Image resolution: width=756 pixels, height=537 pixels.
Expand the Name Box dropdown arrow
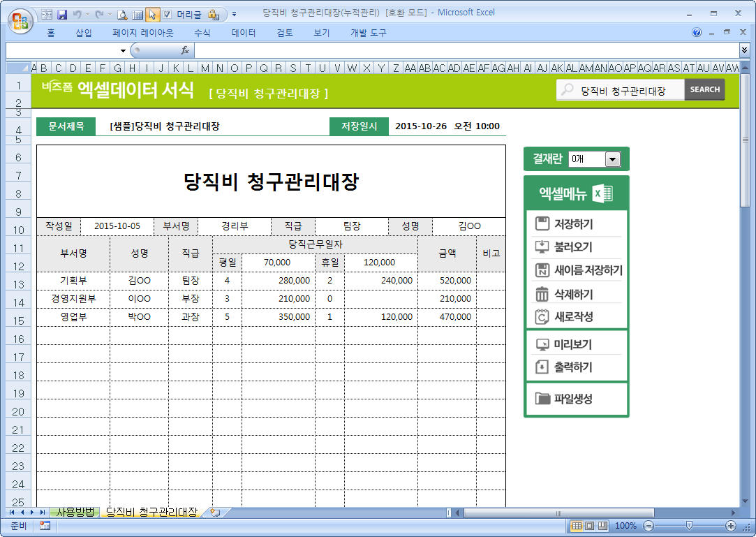click(124, 50)
